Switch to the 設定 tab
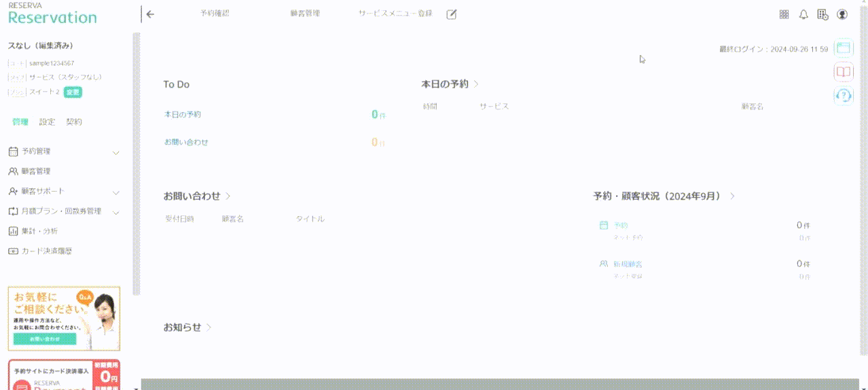The height and width of the screenshot is (390, 868). coord(47,122)
